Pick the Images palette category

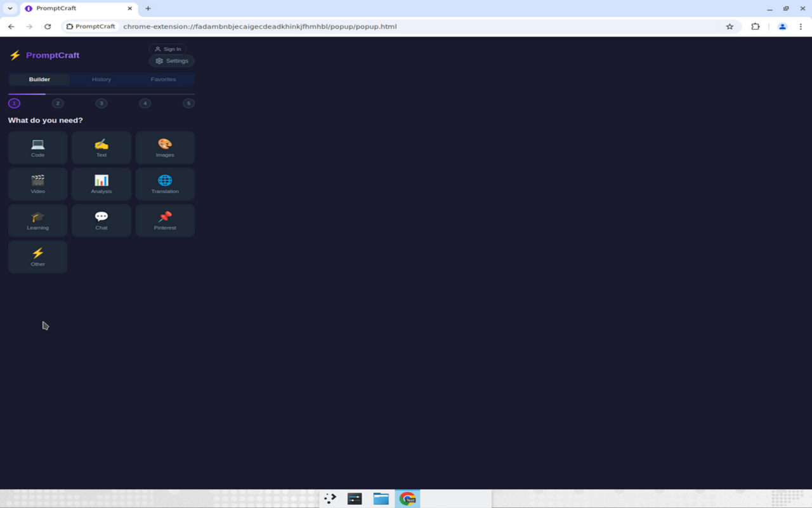point(165,148)
